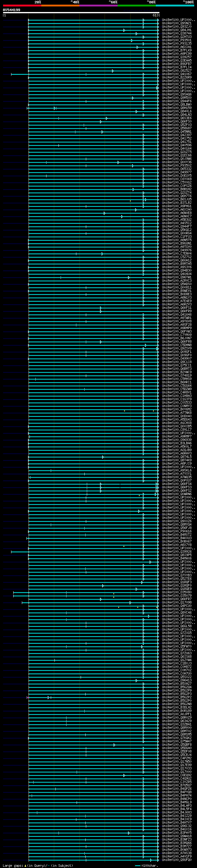Open hit UniRef100_P93135
Screen dimensions: 197x868
(x=177, y=43)
